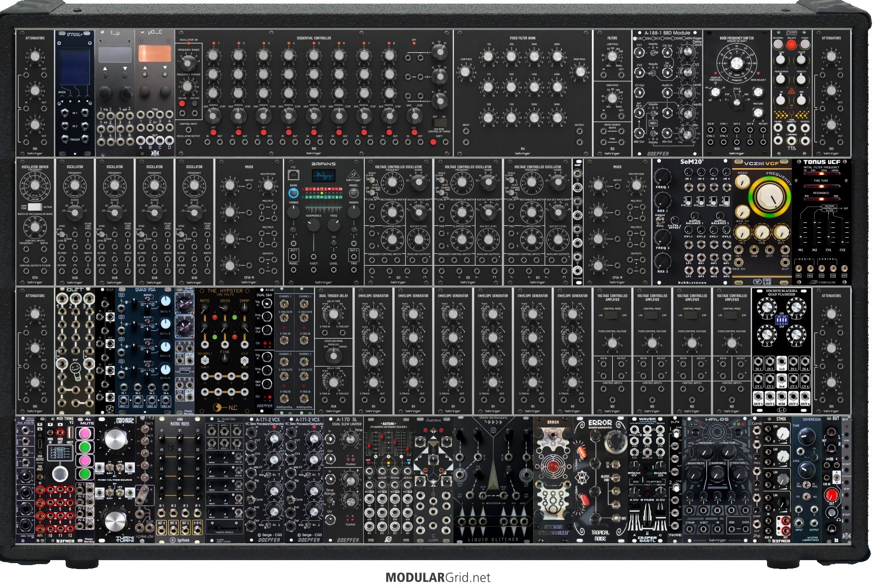
Task: Click the Coupling Mode knob on Dual Trigger Delay
Action: pyautogui.click(x=333, y=355)
